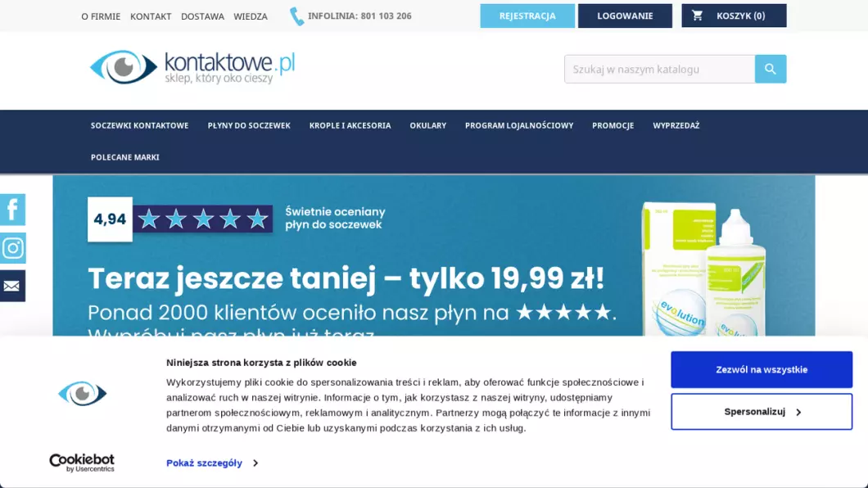868x488 pixels.
Task: Click the five-star rating badge
Action: tap(202, 219)
